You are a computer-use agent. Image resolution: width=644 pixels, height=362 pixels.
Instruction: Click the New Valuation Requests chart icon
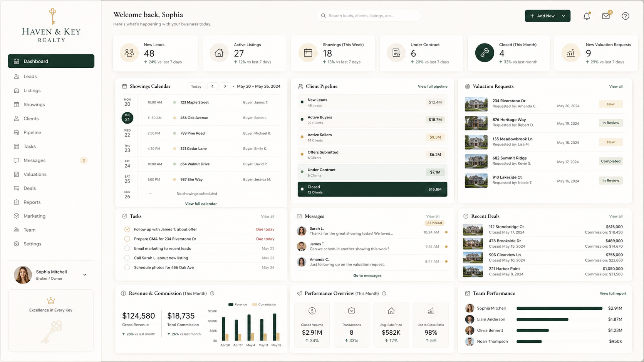click(x=571, y=53)
